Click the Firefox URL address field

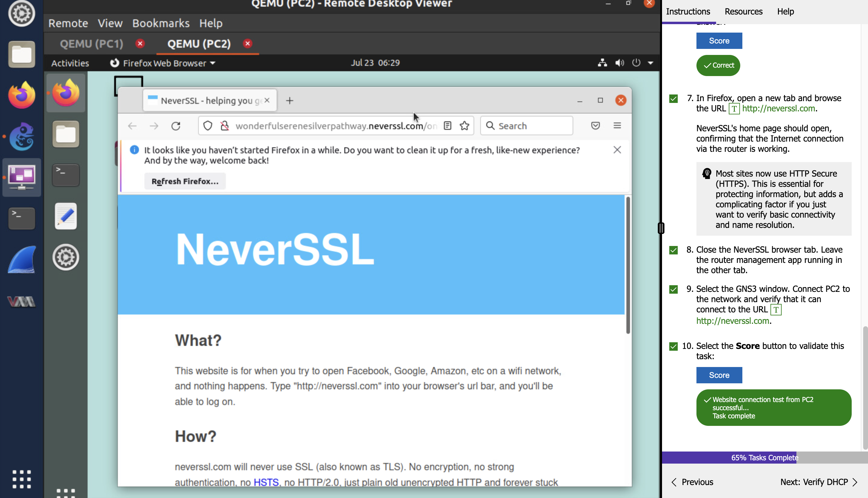(336, 126)
